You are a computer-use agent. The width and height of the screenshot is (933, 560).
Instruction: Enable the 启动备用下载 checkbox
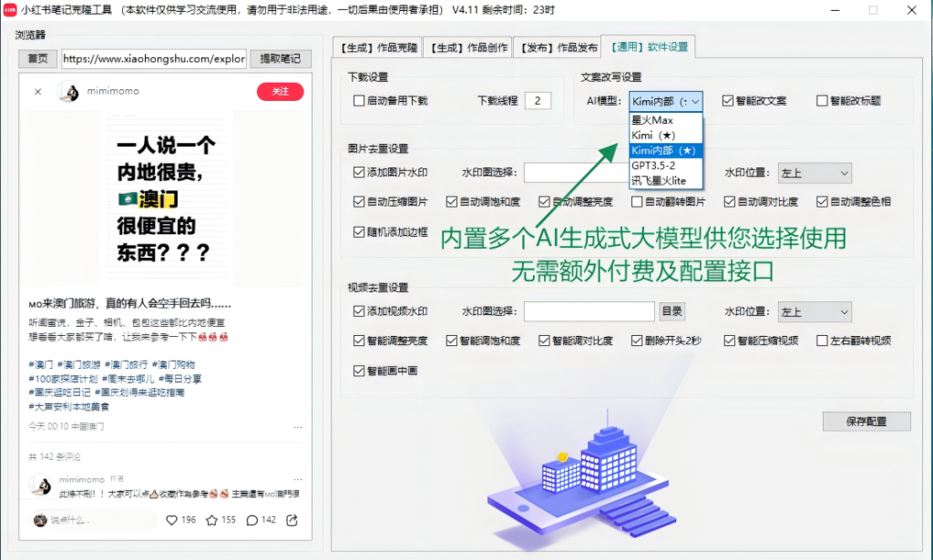point(359,101)
